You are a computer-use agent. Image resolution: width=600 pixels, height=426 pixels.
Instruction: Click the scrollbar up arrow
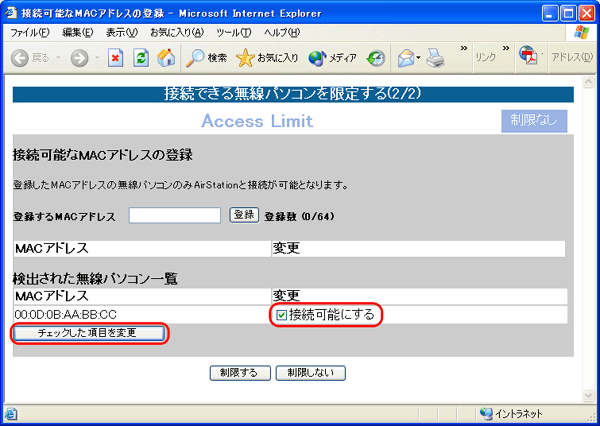click(x=588, y=82)
